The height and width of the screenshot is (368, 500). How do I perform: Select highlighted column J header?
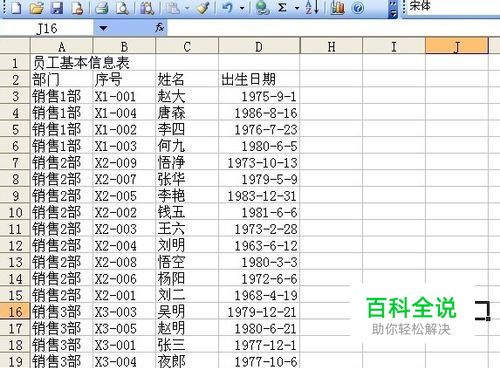[457, 46]
